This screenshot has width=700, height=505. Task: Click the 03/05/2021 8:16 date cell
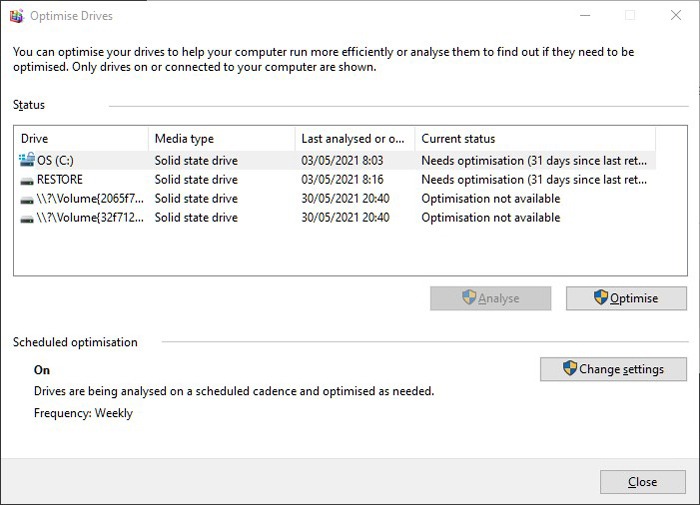(342, 179)
